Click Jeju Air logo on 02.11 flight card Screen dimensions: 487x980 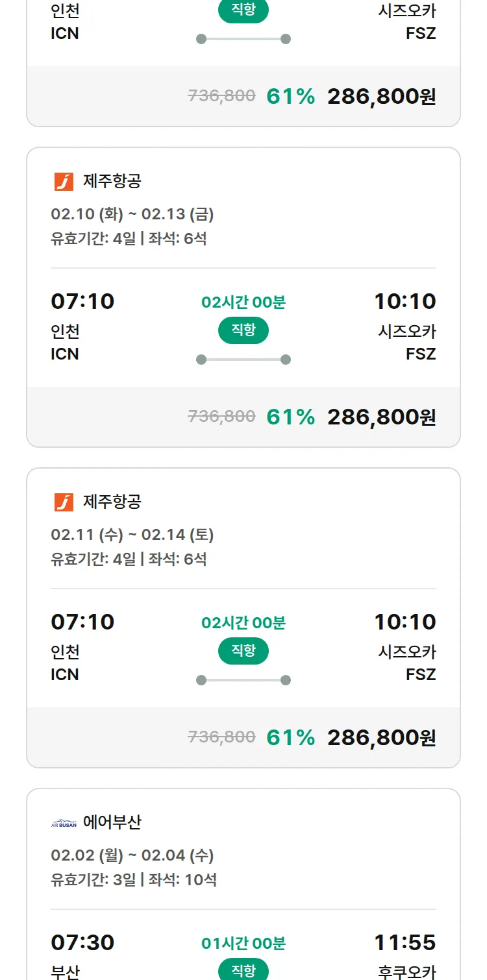coord(64,502)
